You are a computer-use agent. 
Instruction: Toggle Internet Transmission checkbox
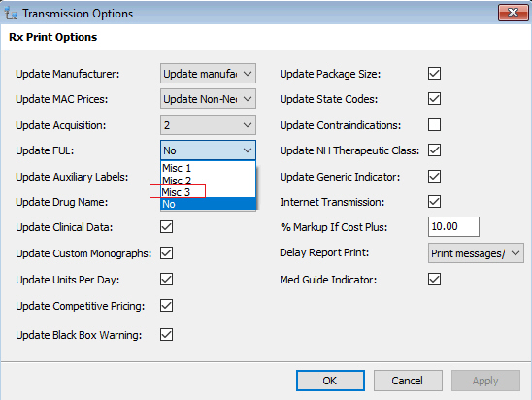[x=434, y=202]
